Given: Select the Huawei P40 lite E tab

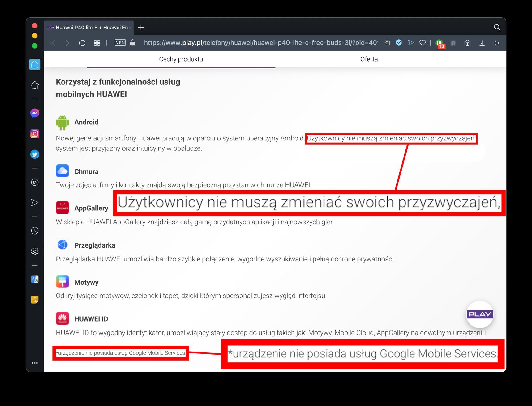Looking at the screenshot, I should 89,28.
